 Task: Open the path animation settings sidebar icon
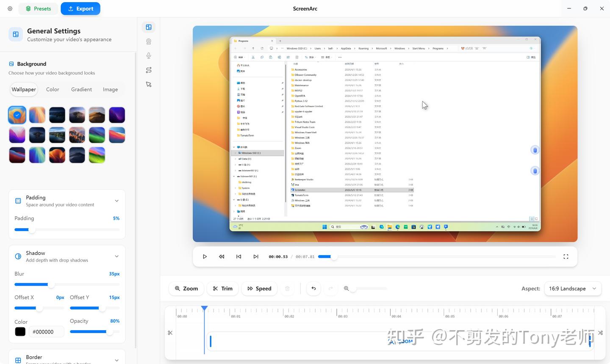(x=149, y=70)
